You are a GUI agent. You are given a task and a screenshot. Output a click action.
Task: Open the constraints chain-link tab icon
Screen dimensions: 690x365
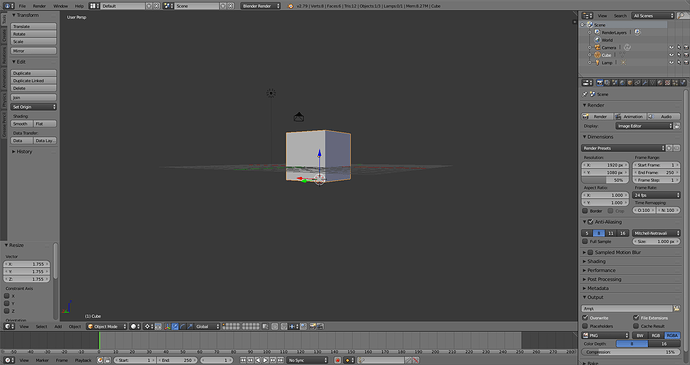tap(637, 82)
